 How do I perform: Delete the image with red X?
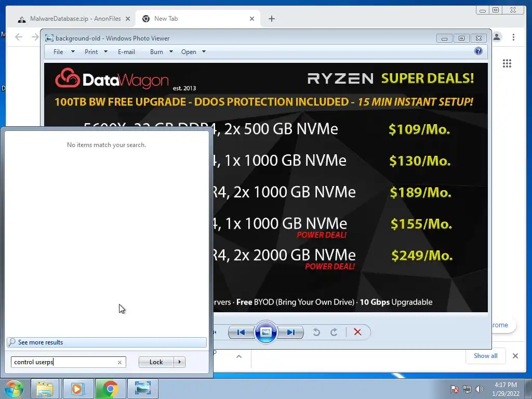[357, 332]
